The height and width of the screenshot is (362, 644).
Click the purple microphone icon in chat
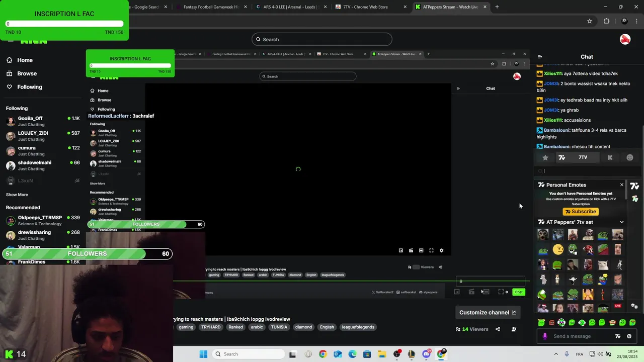click(x=545, y=336)
